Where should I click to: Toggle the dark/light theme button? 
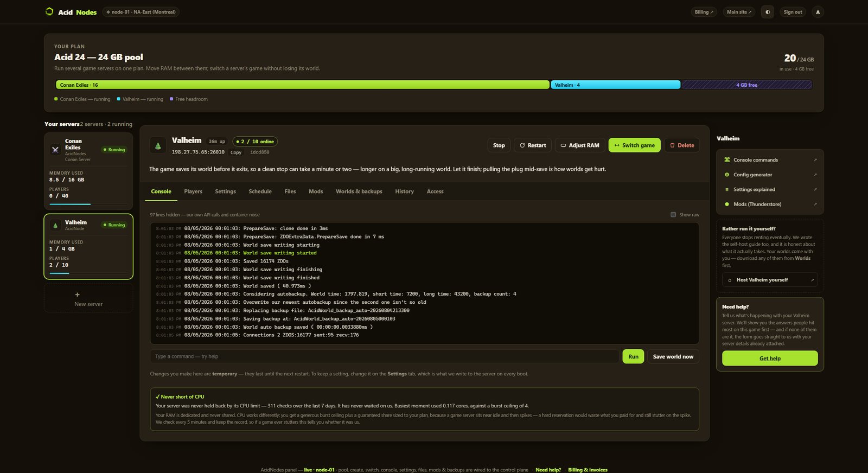[767, 12]
